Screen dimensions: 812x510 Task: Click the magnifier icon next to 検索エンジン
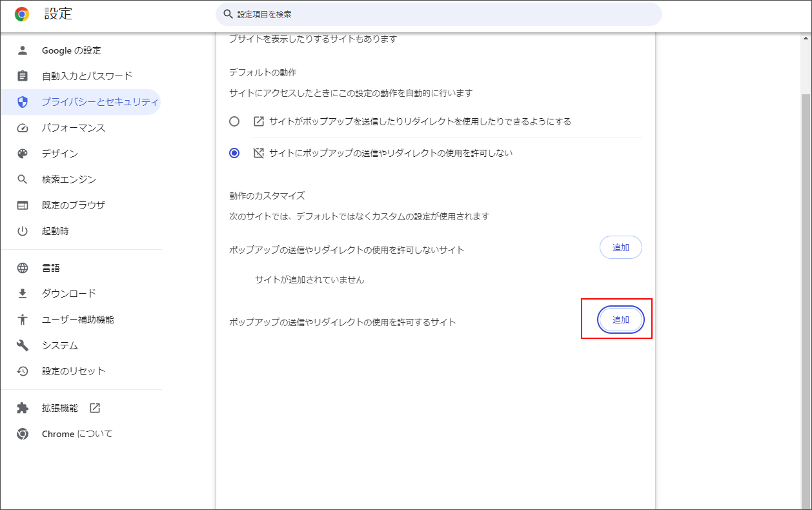(x=23, y=179)
